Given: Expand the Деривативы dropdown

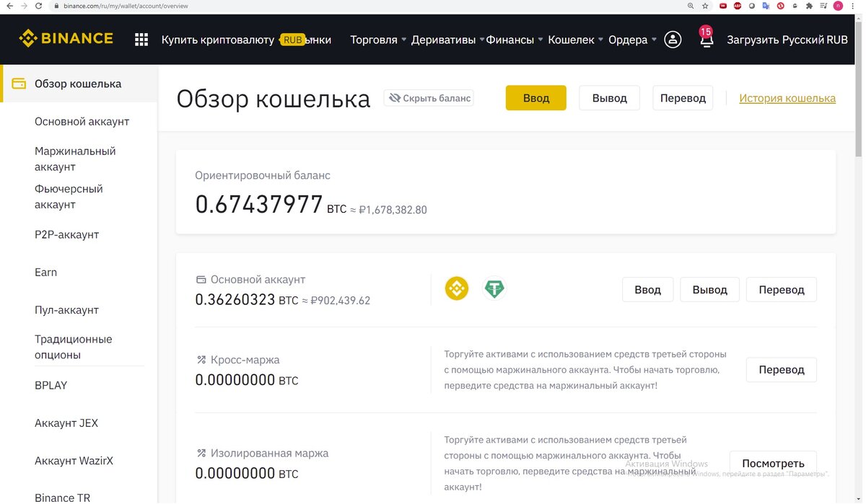Looking at the screenshot, I should point(447,40).
